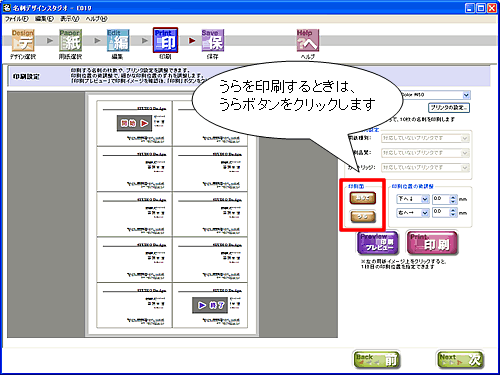Image resolution: width=500 pixels, height=375 pixels.
Task: Click the third-row right card on sheet preview
Action: [x=210, y=214]
